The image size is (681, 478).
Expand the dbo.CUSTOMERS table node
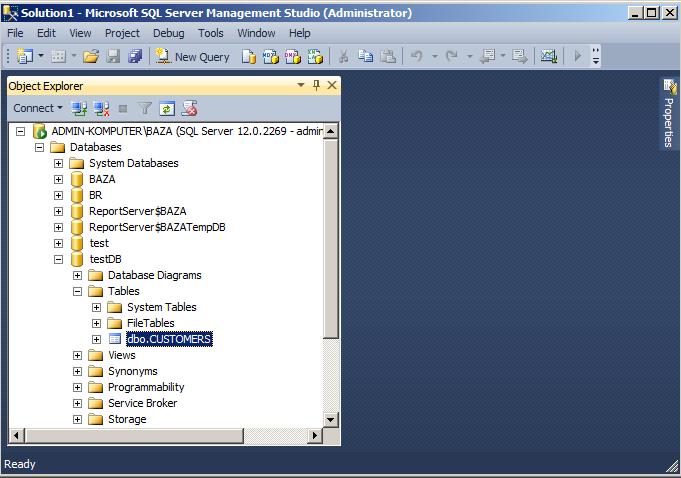[x=97, y=339]
